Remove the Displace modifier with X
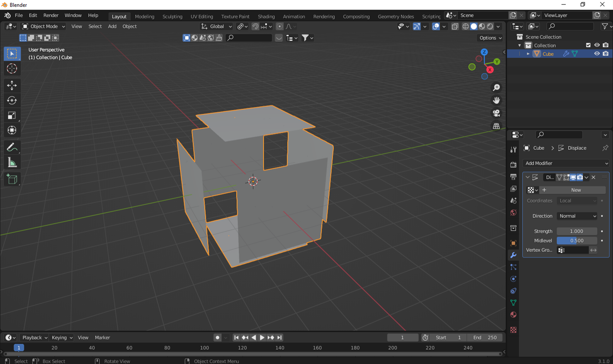This screenshot has height=364, width=613. (594, 177)
